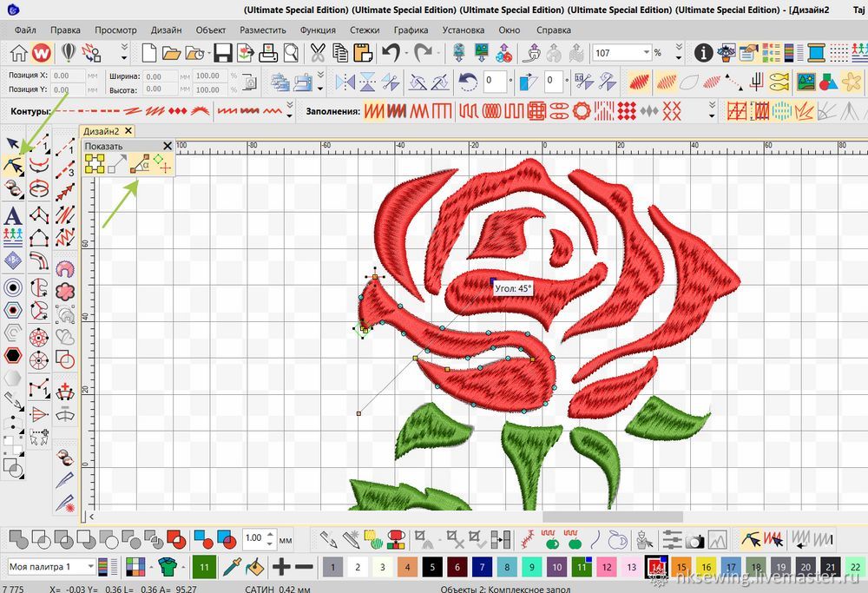Viewport: 868px width, 593px height.
Task: Open dropdown arrow next to undo
Action: (x=406, y=54)
